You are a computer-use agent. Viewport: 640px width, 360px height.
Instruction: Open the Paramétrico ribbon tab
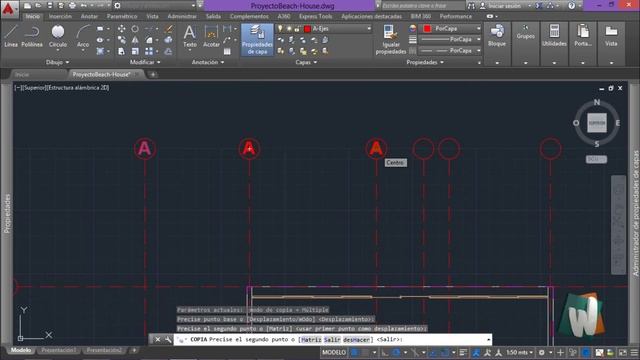point(122,16)
